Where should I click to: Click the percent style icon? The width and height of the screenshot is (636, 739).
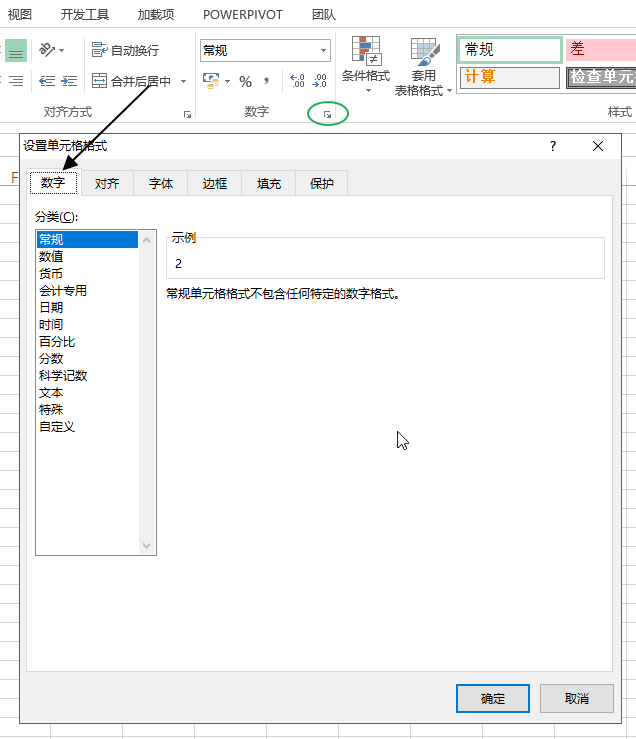coord(245,81)
